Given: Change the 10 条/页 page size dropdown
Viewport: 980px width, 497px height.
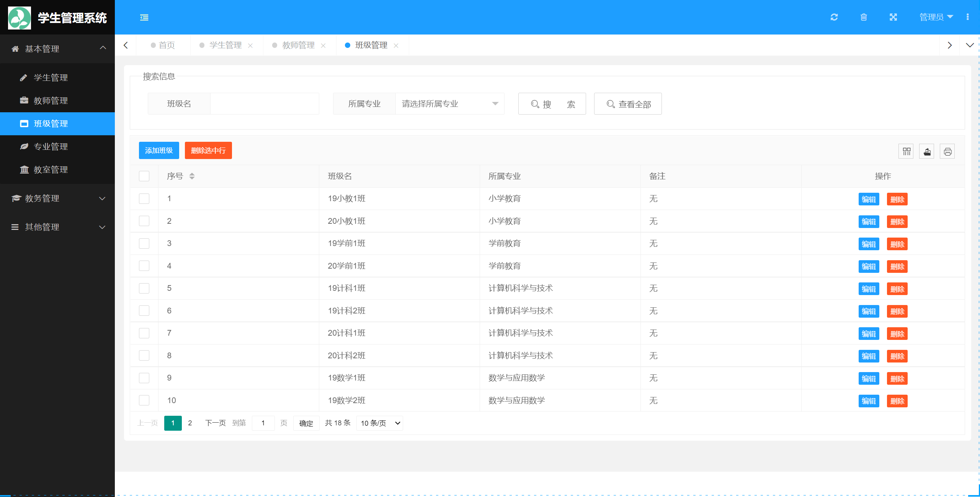Looking at the screenshot, I should (x=380, y=423).
